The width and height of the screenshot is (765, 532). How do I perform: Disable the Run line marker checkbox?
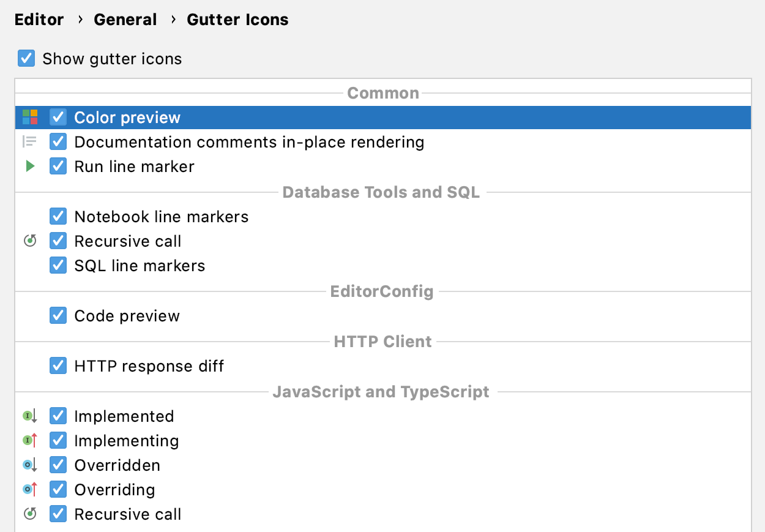click(58, 166)
